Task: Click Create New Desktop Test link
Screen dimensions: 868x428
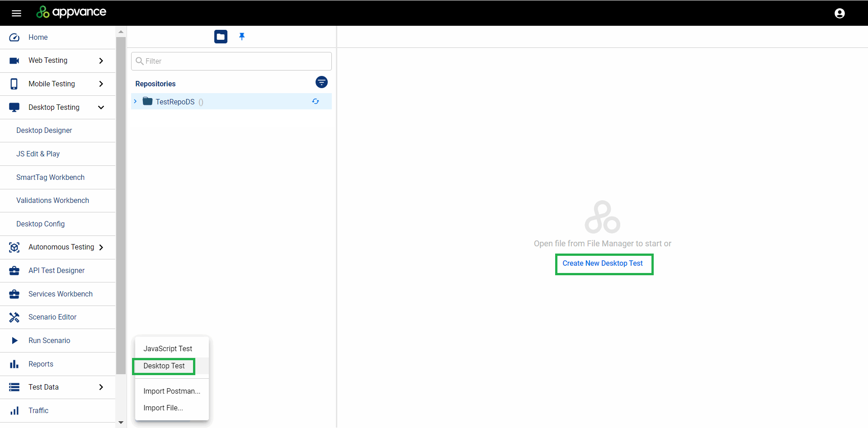Action: tap(602, 263)
